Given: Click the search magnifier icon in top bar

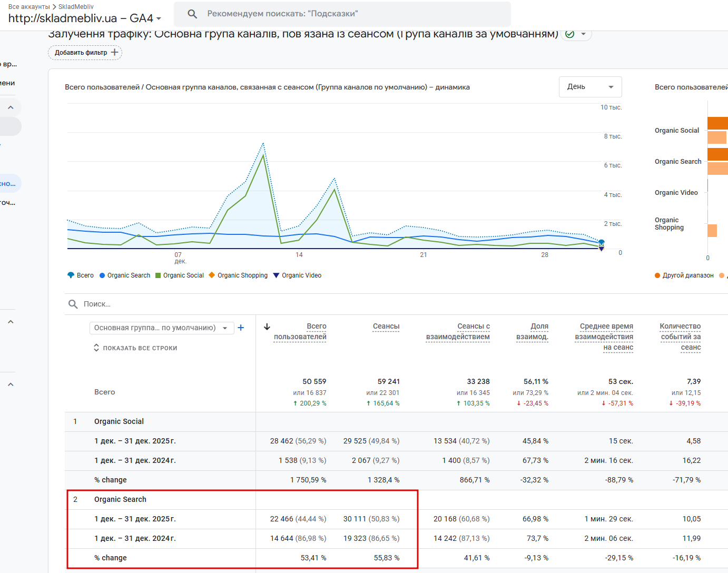Looking at the screenshot, I should tap(192, 14).
